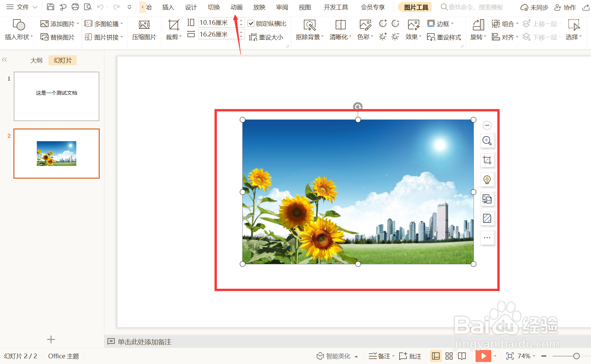Select slide 1 thumbnail in the panel
The width and height of the screenshot is (591, 364).
(57, 96)
